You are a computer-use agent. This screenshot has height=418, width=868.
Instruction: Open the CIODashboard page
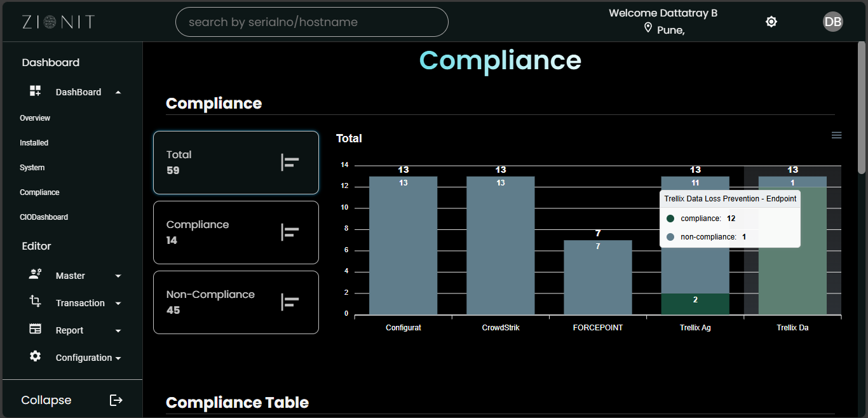pos(43,217)
